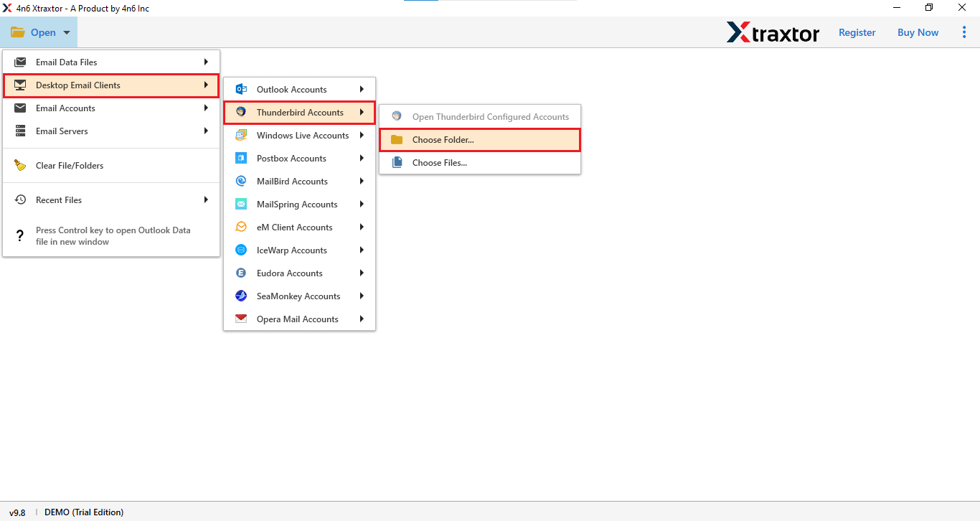Viewport: 980px width, 521px height.
Task: Click the IceWarp Accounts icon
Action: click(241, 250)
